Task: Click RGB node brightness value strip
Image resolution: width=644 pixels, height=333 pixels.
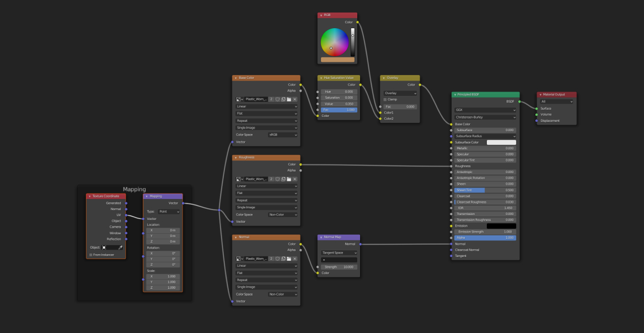Action: [352, 42]
